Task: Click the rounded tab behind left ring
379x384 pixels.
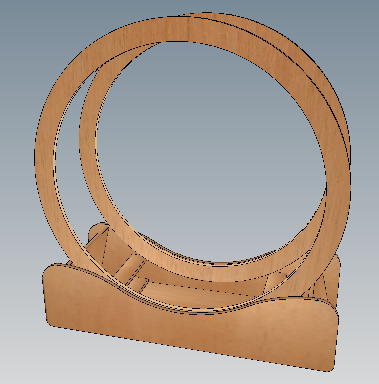Action: pyautogui.click(x=97, y=231)
